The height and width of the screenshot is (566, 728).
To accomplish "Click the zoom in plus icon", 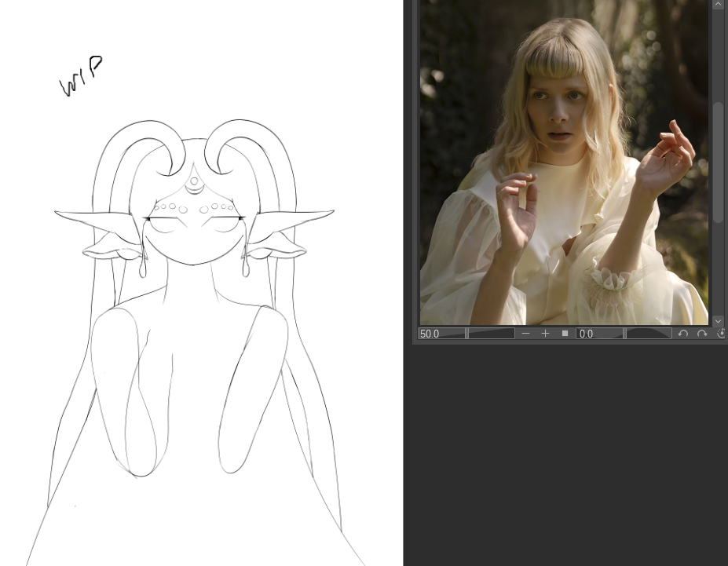I will [545, 334].
